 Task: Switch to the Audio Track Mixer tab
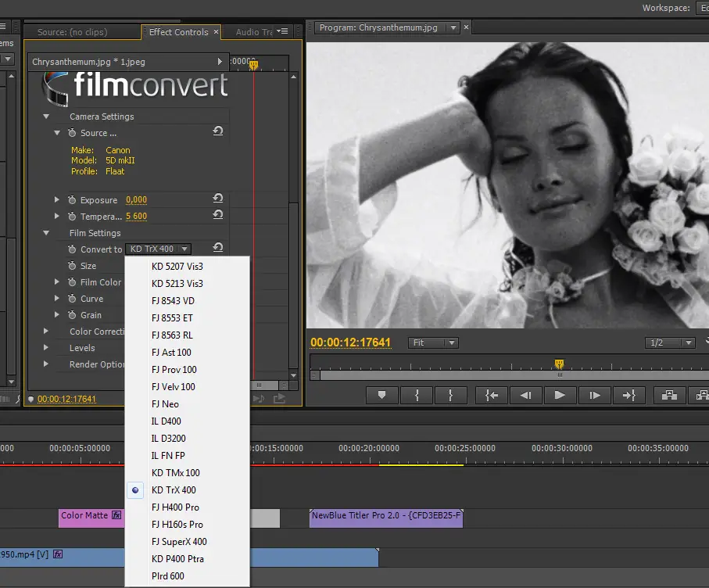(254, 31)
